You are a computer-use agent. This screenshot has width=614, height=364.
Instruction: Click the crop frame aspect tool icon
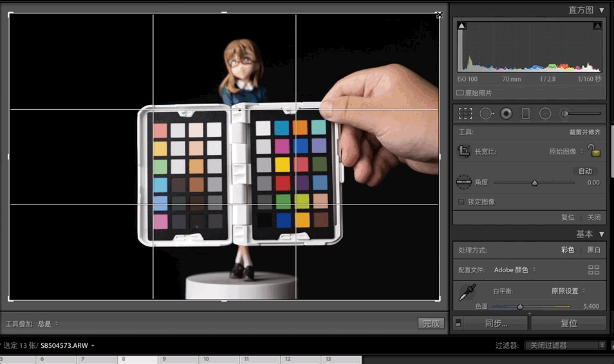click(x=464, y=151)
